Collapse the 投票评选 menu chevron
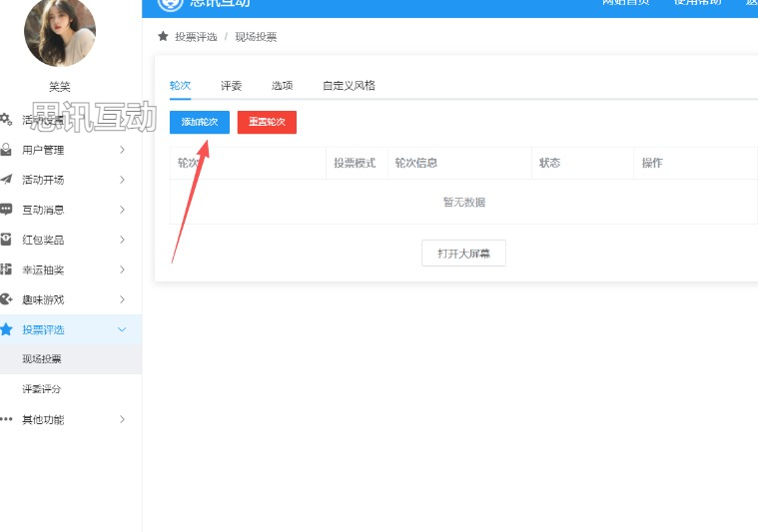This screenshot has width=758, height=532. tap(122, 329)
